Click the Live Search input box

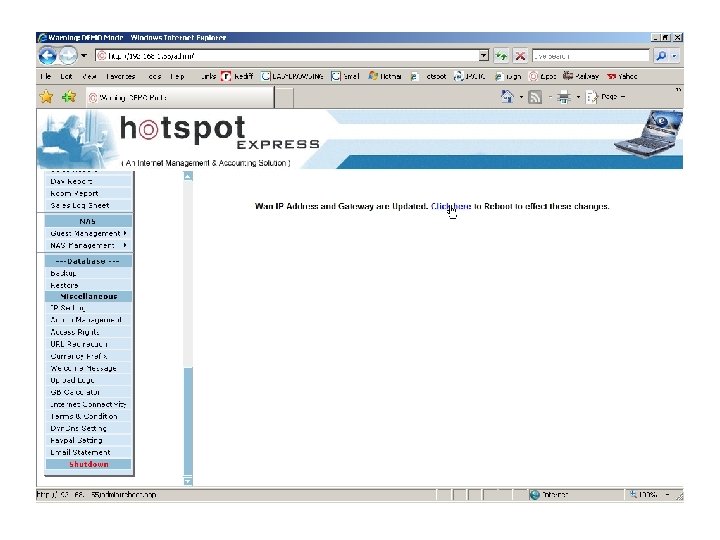click(x=591, y=56)
